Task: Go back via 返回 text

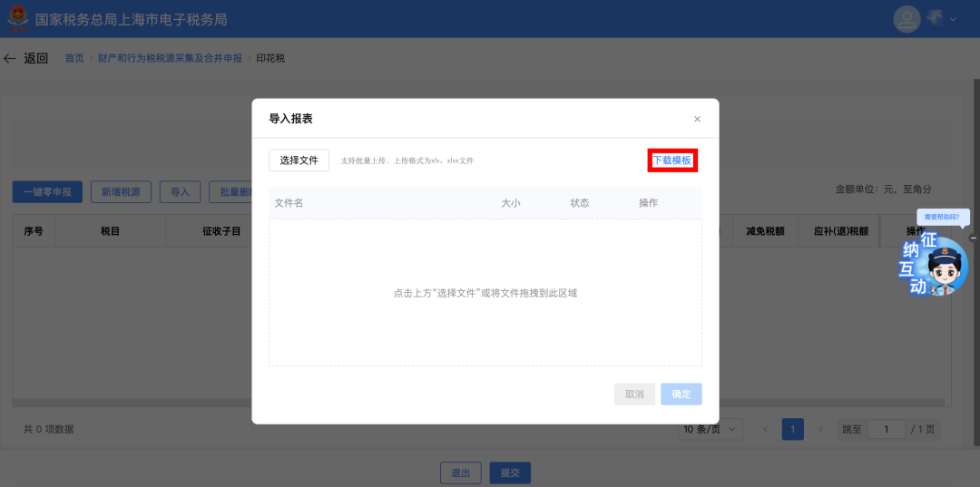Action: tap(35, 59)
